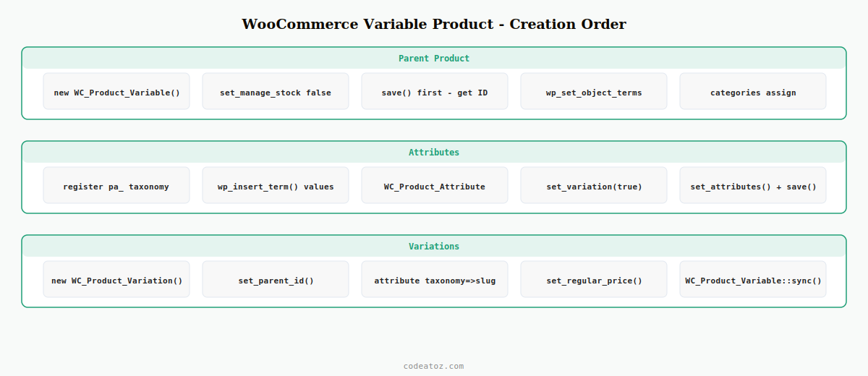Click the 'set_variation(true)' box
The height and width of the screenshot is (376, 868).
594,185
